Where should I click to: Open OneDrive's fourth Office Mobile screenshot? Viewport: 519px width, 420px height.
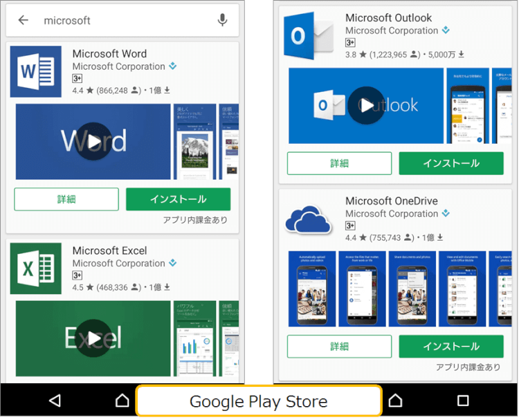pos(462,289)
